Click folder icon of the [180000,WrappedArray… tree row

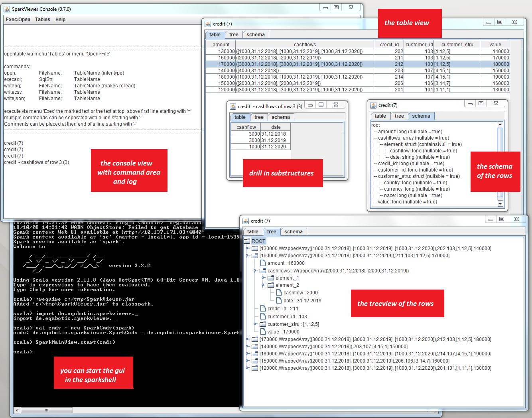[255, 354]
